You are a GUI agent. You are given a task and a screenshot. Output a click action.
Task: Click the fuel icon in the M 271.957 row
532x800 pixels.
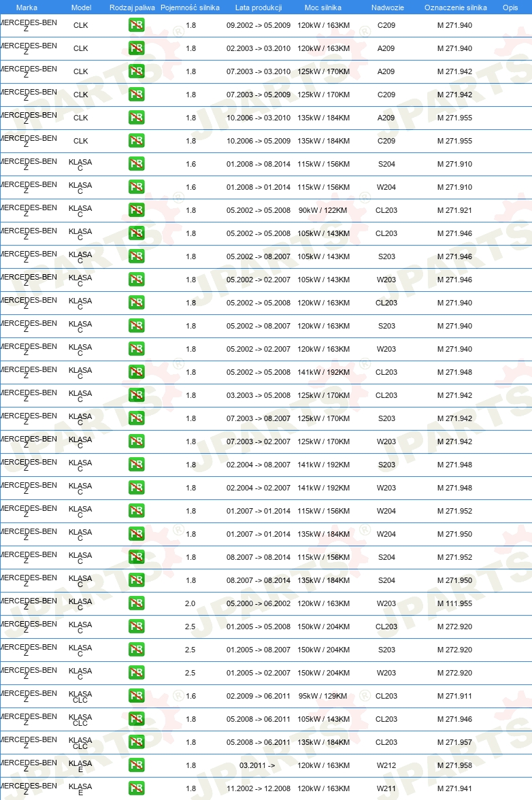pos(136,741)
